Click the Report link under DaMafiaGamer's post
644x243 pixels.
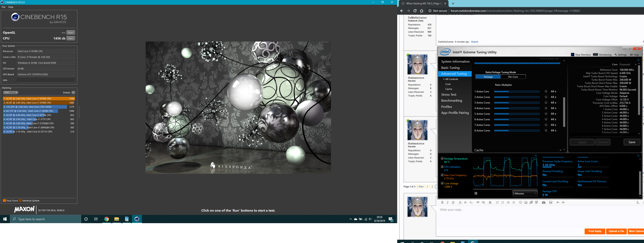coord(475,42)
